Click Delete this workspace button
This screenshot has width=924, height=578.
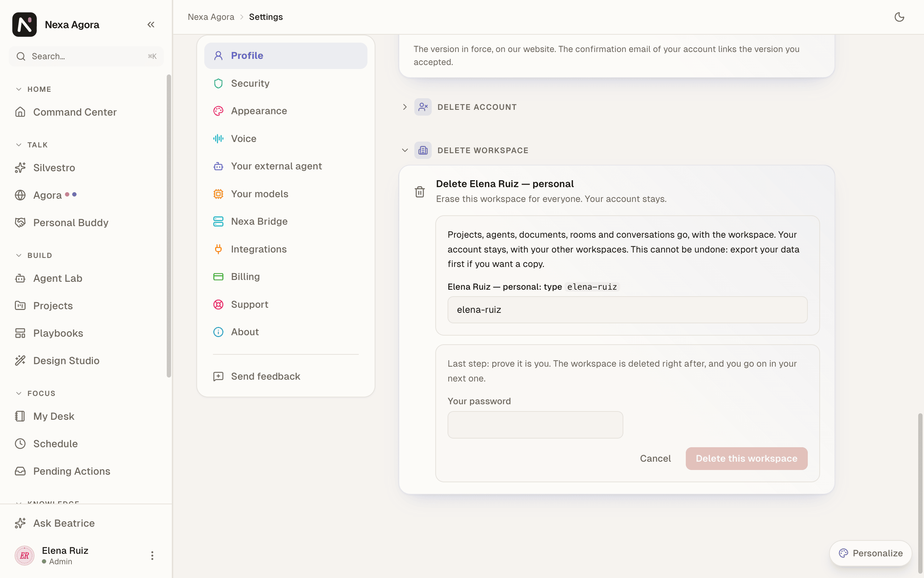click(746, 459)
